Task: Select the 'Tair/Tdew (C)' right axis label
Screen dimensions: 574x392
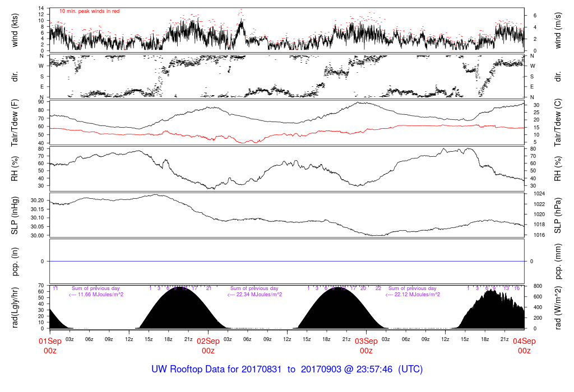Action: coord(558,123)
